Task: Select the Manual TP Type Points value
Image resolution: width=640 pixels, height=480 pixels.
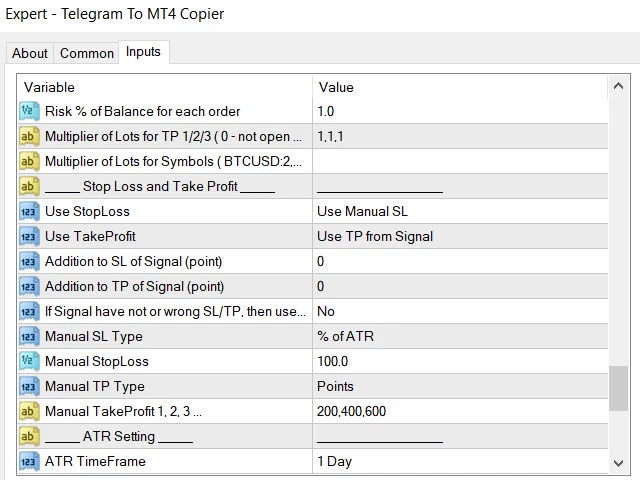Action: (x=460, y=386)
